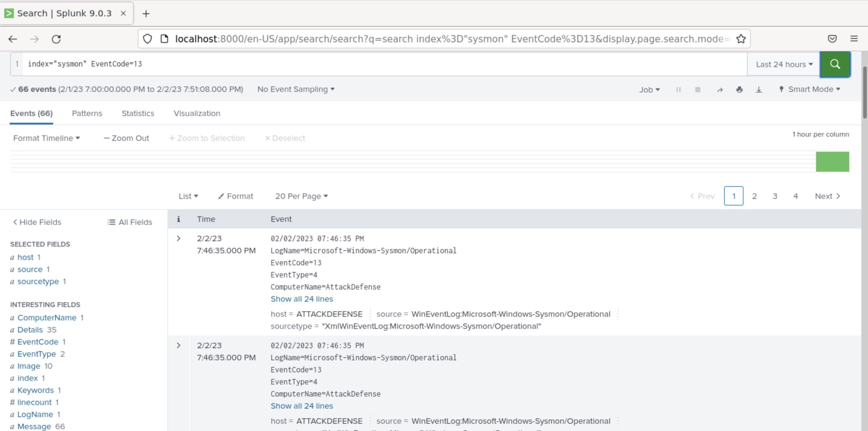
Task: Show all 24 lines of second event
Action: [x=302, y=406]
